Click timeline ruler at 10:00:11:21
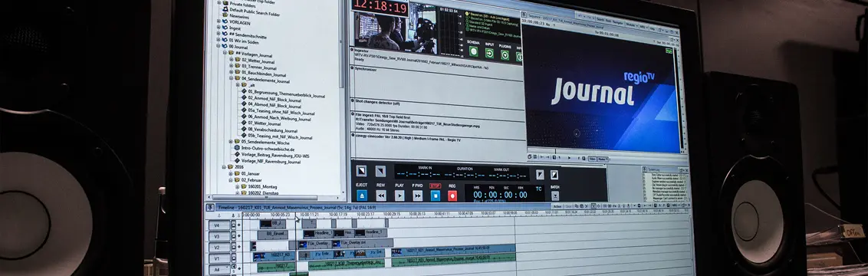 pyautogui.click(x=309, y=215)
